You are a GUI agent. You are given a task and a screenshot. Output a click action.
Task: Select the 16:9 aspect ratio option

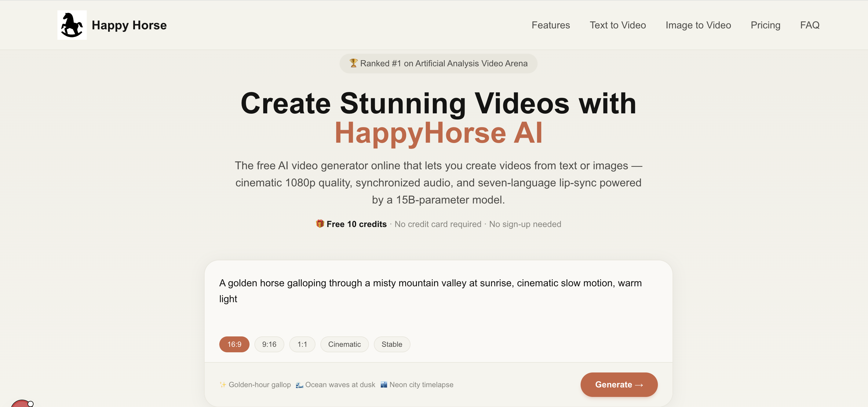click(x=234, y=344)
